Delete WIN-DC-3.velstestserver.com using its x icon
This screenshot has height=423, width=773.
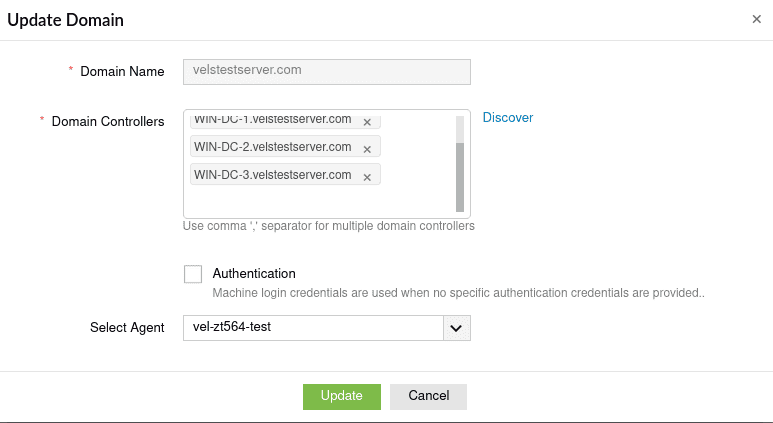click(367, 177)
